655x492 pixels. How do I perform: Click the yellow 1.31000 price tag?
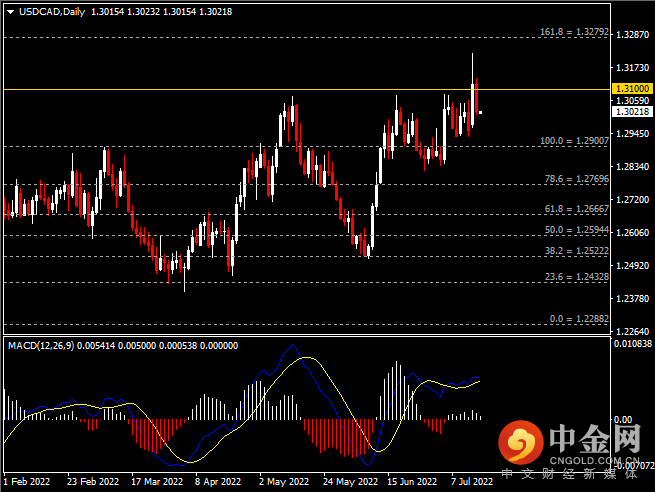click(x=632, y=89)
